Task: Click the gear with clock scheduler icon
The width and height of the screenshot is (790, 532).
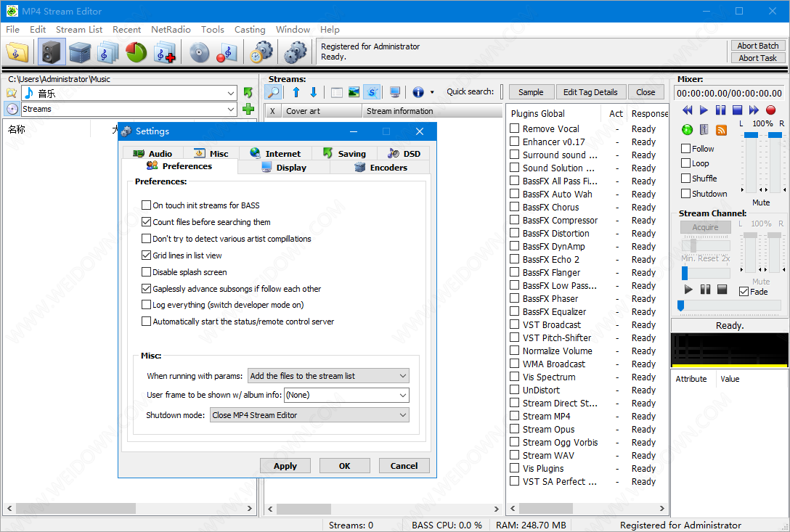Action: 261,52
